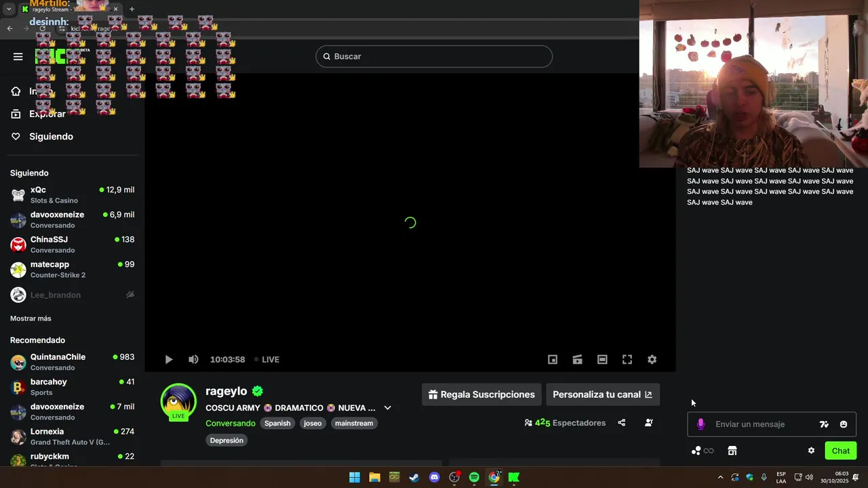
Task: Open the Conversando category link
Action: pos(231,423)
